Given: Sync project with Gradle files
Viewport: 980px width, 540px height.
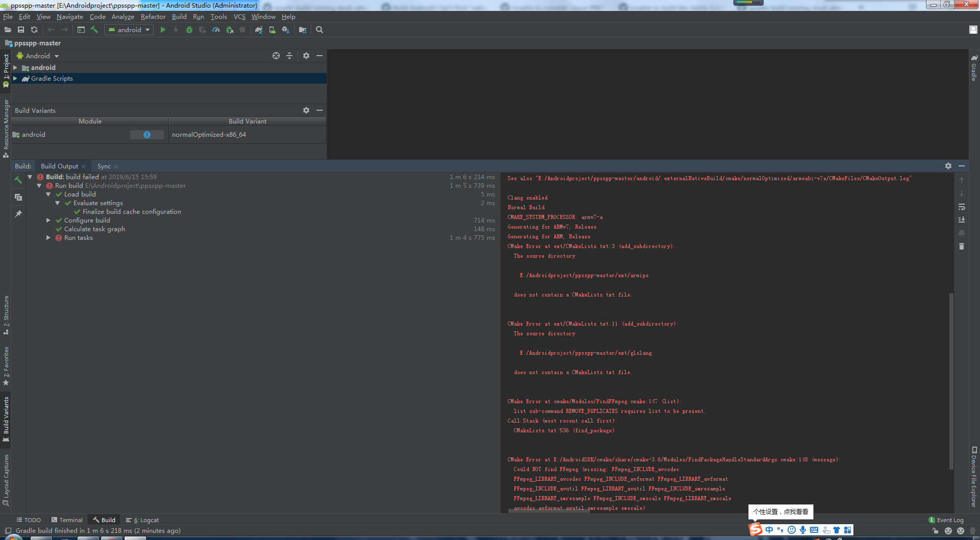Looking at the screenshot, I should pos(259,30).
